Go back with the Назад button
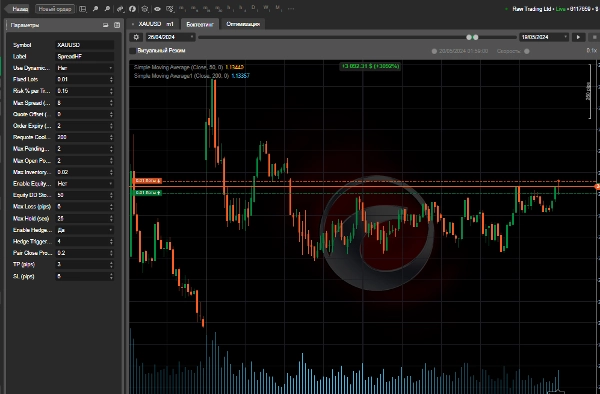The image size is (600, 394). coord(18,9)
